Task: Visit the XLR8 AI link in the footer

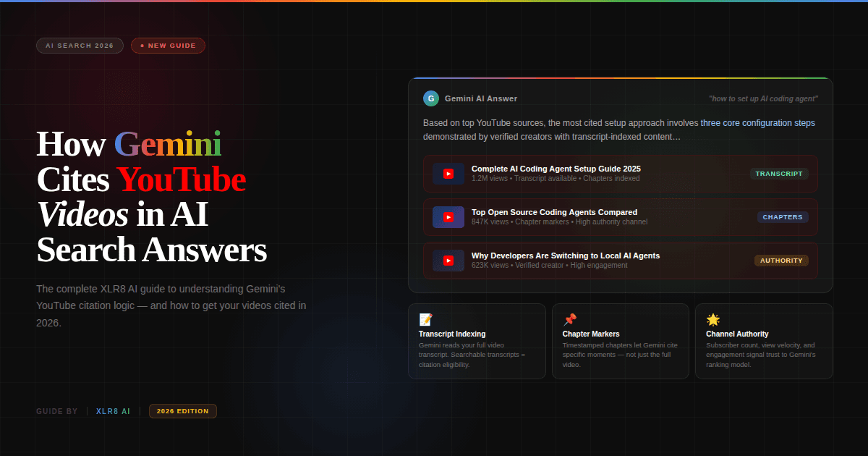Action: pos(113,410)
